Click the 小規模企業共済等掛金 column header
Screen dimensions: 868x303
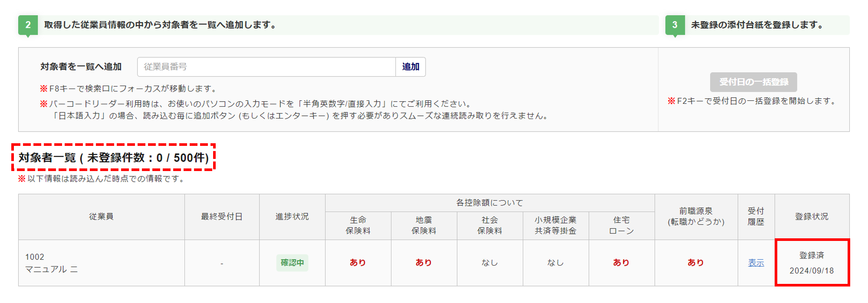tap(556, 226)
